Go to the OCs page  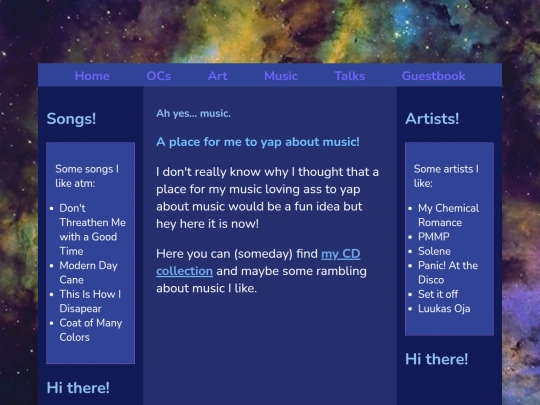point(158,76)
